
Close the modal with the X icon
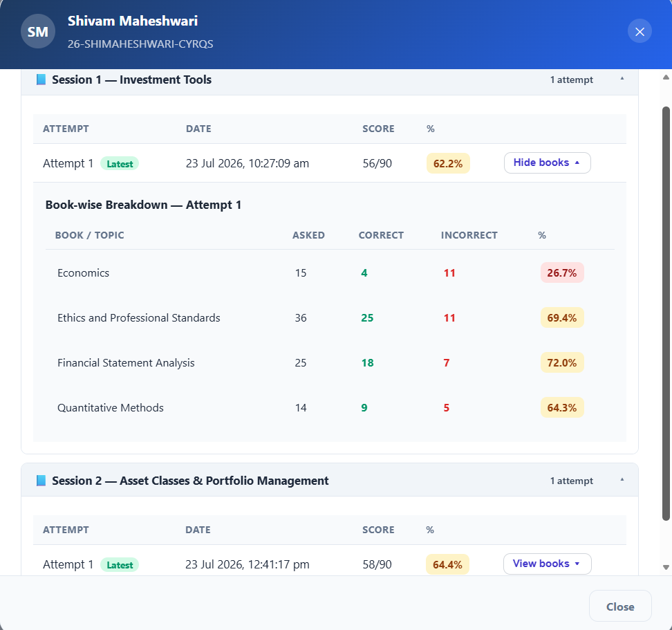click(x=640, y=31)
